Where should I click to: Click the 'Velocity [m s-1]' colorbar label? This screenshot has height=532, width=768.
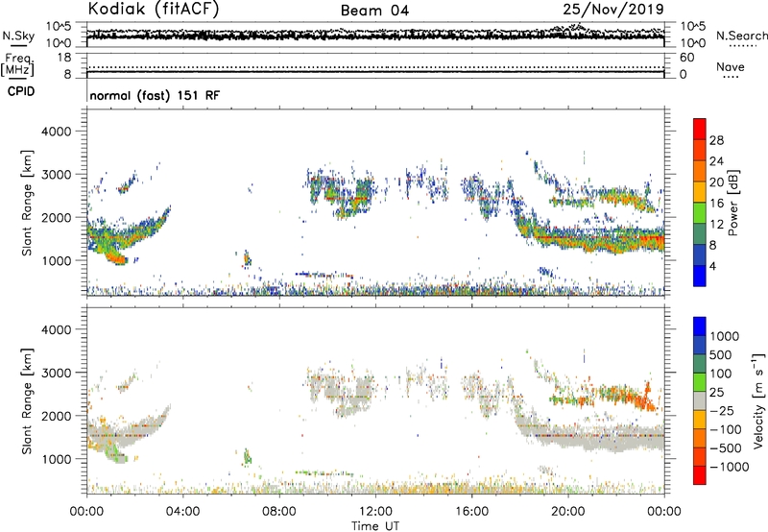pos(757,400)
